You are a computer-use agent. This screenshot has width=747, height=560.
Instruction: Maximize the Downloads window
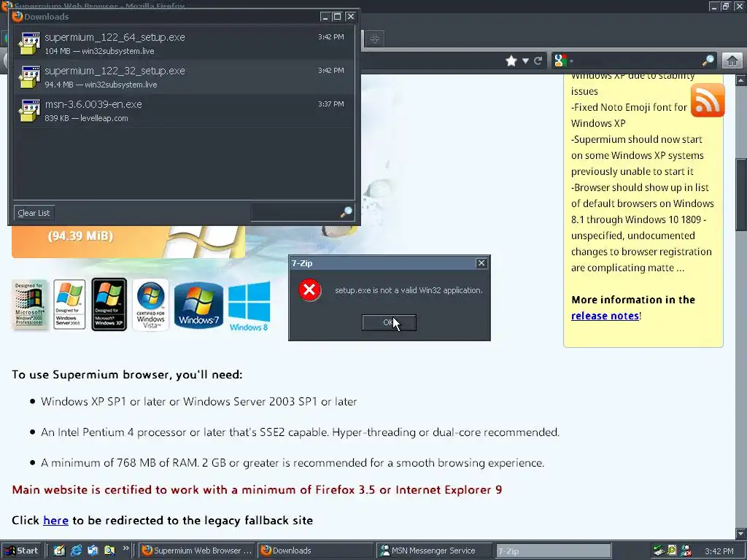[x=337, y=17]
